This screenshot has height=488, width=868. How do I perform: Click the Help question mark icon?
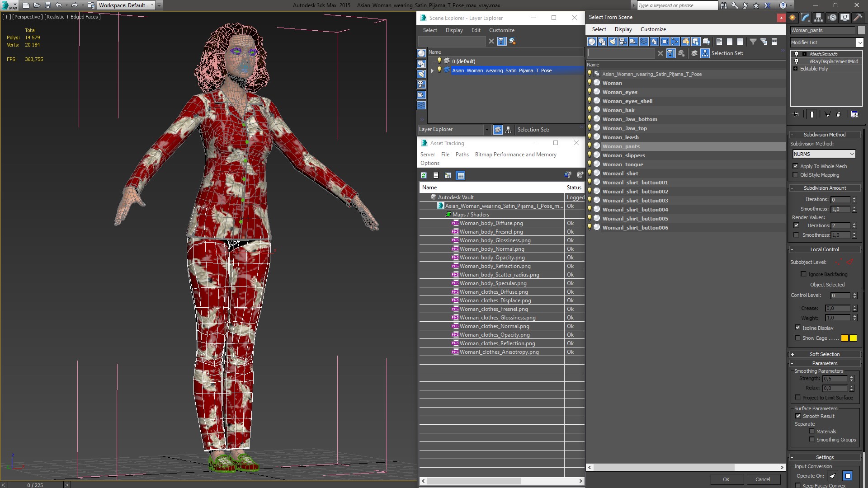[783, 5]
